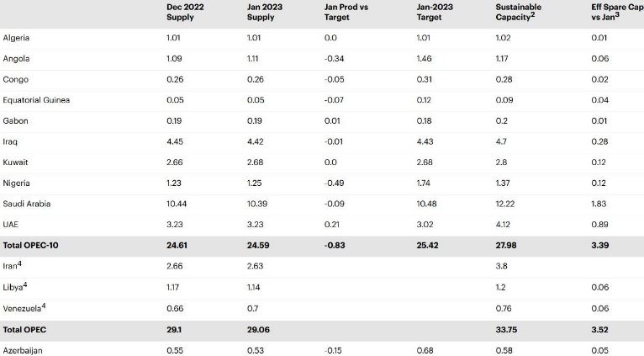644x356 pixels.
Task: Click the Total OPEC row label
Action: [24, 330]
